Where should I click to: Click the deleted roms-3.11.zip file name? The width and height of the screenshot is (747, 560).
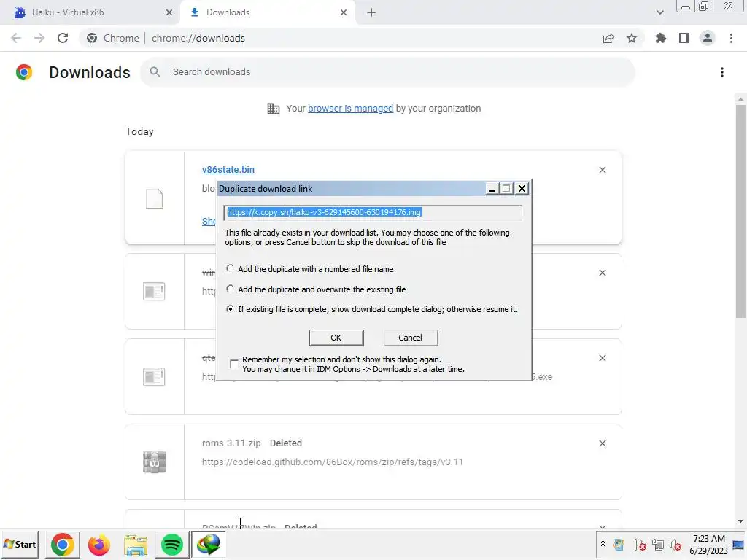tap(231, 443)
